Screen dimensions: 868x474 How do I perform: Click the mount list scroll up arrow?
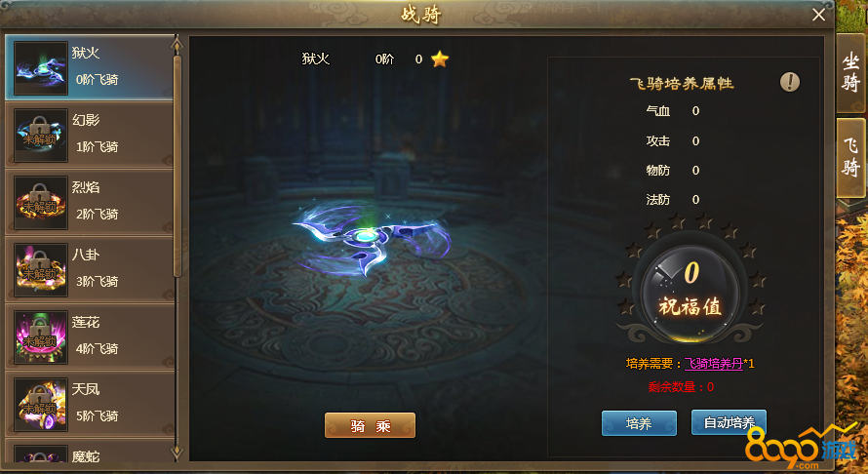[178, 44]
